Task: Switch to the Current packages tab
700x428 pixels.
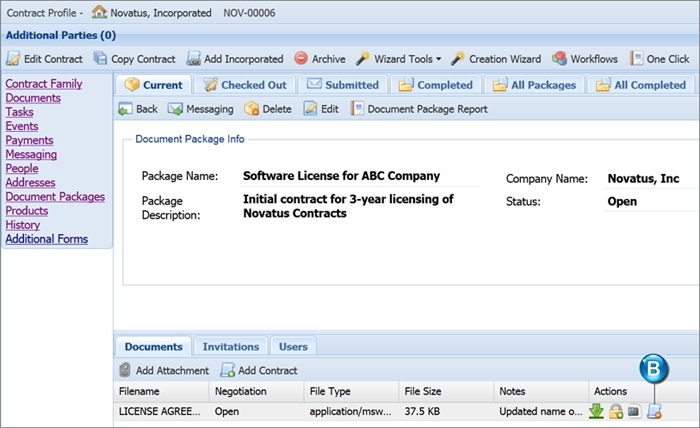Action: pos(154,85)
